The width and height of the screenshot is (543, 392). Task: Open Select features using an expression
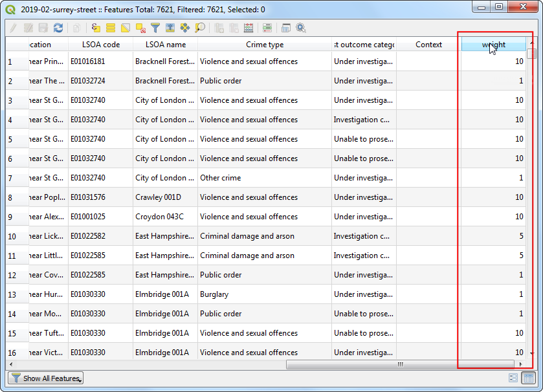pyautogui.click(x=96, y=28)
